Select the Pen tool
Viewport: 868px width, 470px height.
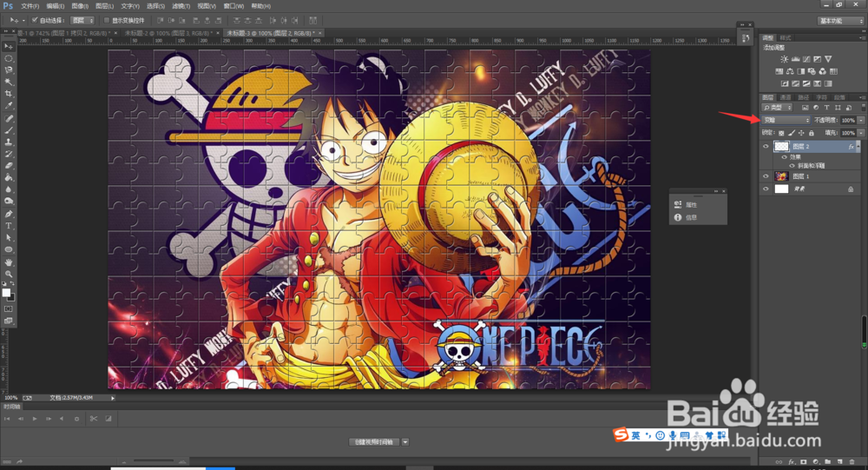tap(9, 214)
